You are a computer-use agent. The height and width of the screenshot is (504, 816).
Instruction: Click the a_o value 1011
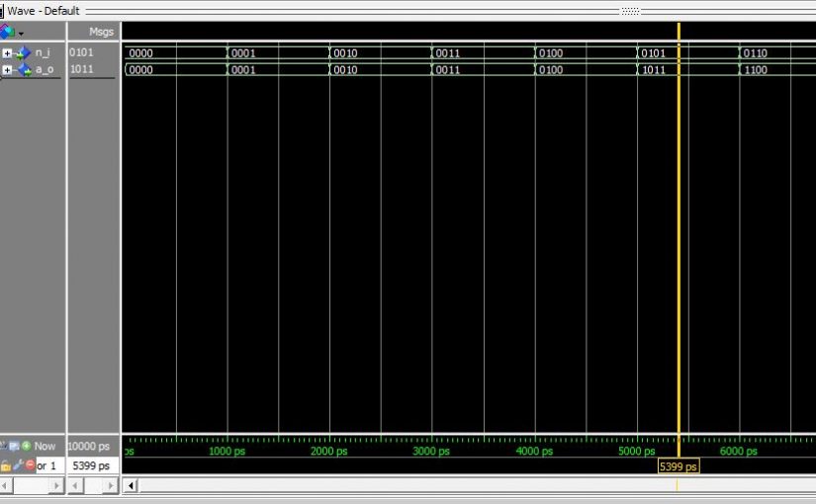(x=82, y=69)
